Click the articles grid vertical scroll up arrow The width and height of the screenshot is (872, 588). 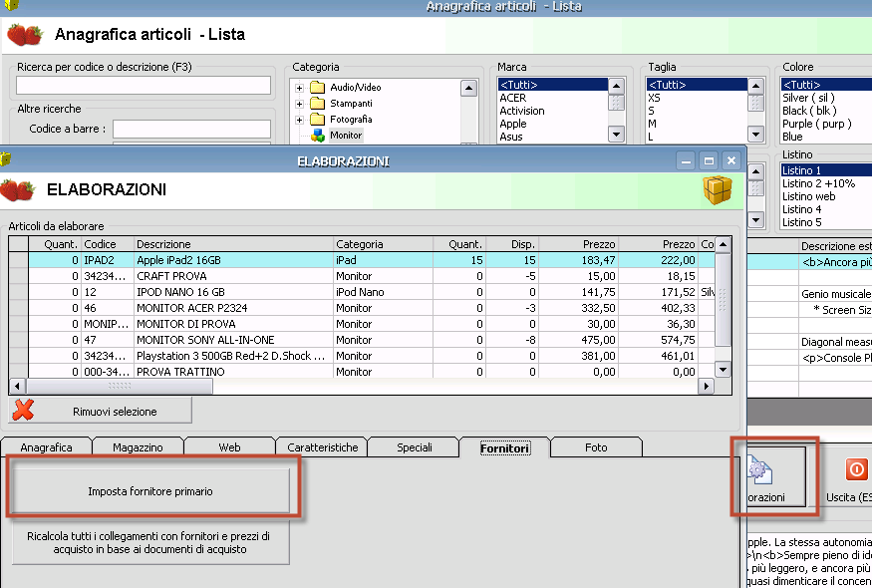click(x=723, y=244)
